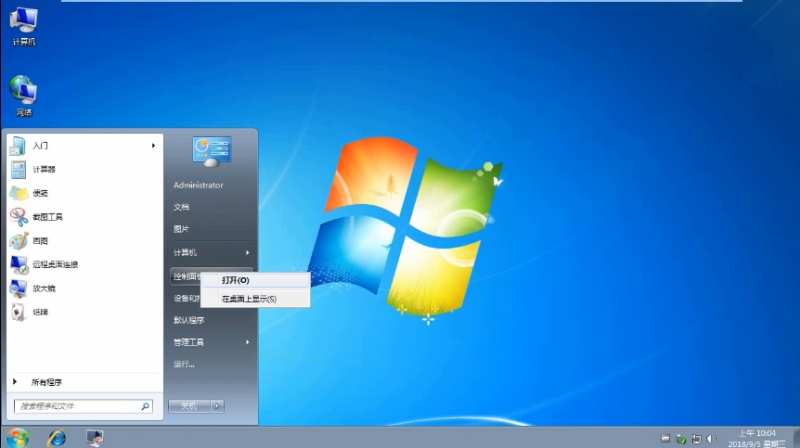Click the clock showing 上午 10:04
This screenshot has height=448, width=800.
(x=757, y=433)
